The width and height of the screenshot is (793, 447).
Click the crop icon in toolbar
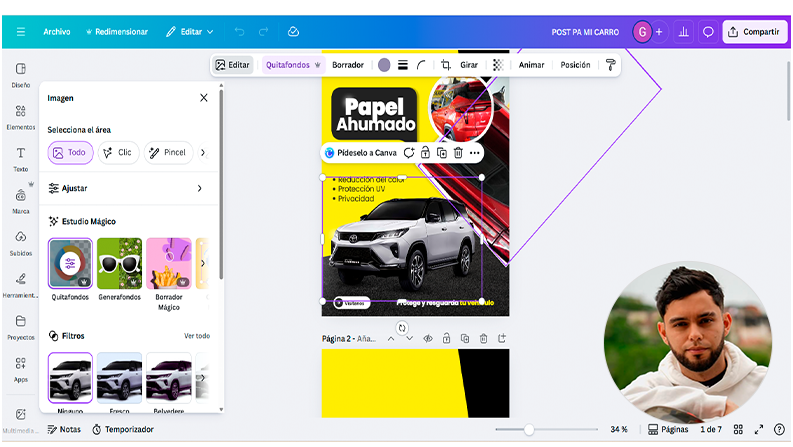tap(446, 65)
